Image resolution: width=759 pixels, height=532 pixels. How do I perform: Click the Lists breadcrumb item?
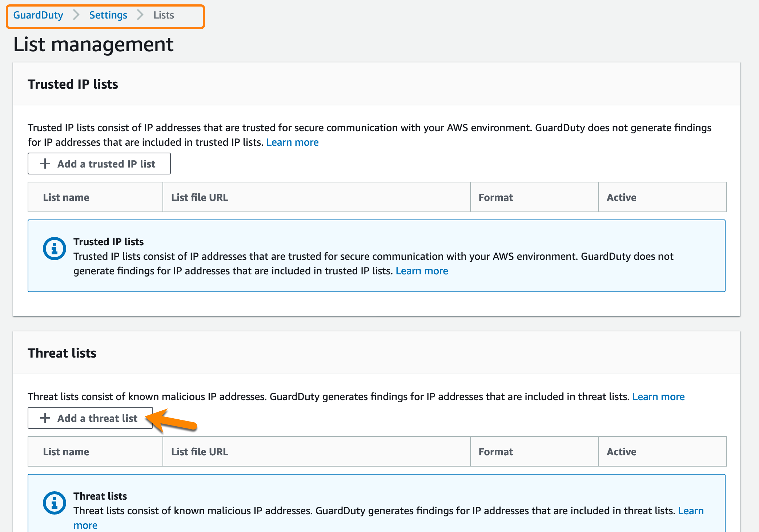click(x=164, y=15)
